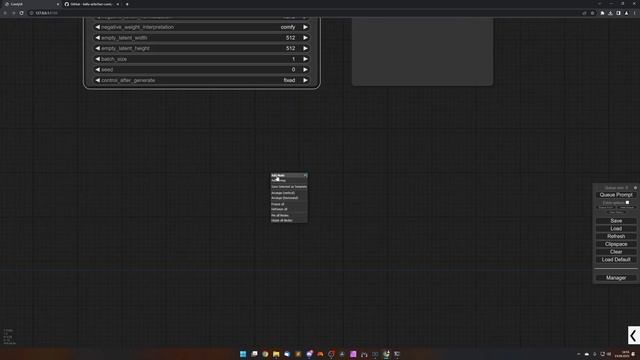Close the GitHub browser tab
This screenshot has width=640, height=360.
point(118,4)
